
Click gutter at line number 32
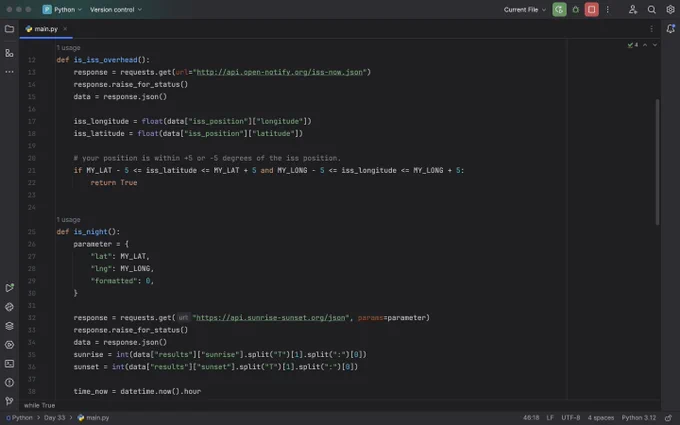32,318
